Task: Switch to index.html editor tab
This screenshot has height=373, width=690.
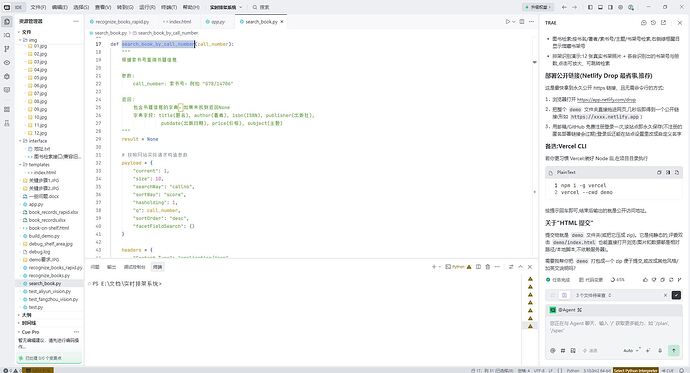Action: tap(177, 22)
